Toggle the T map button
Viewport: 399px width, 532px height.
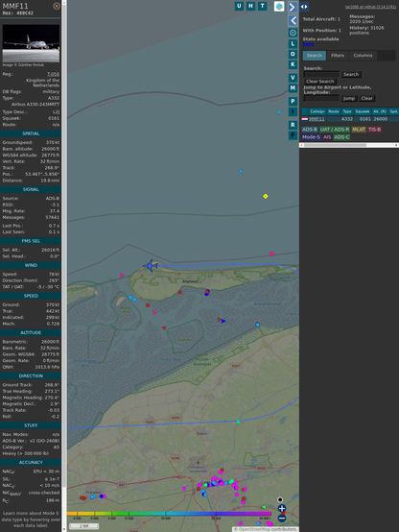[x=262, y=6]
